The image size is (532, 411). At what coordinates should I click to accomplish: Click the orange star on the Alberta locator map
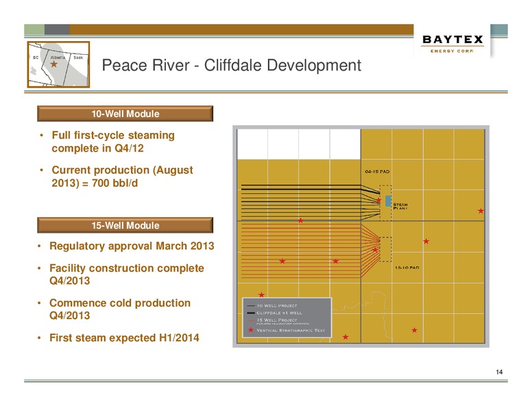tap(54, 64)
